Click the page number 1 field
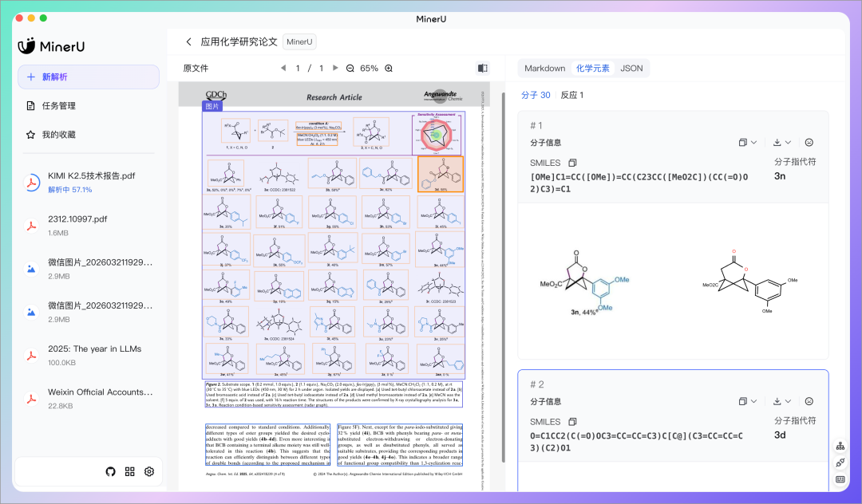This screenshot has height=504, width=862. (298, 68)
